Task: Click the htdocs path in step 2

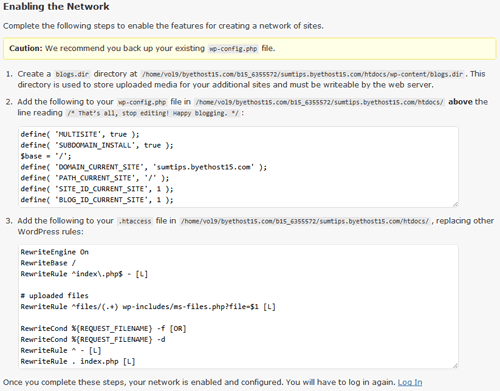Action: [x=319, y=102]
